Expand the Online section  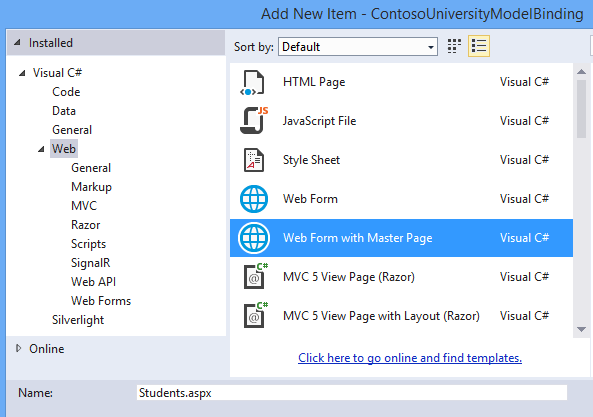[x=18, y=349]
